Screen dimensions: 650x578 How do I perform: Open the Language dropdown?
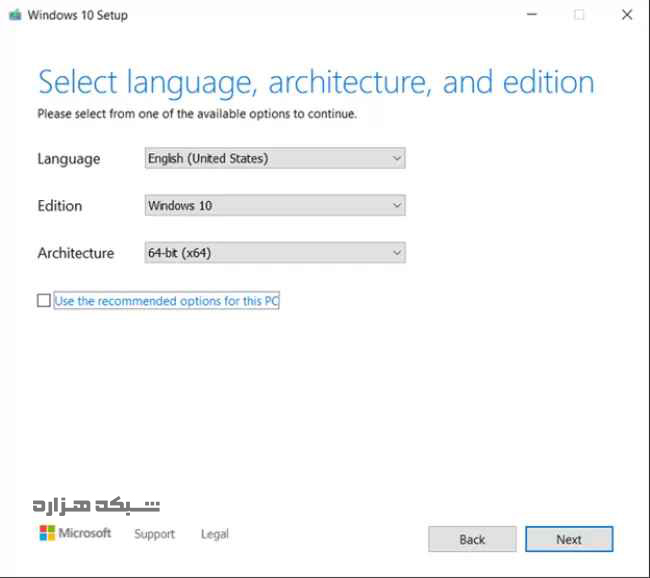coord(275,158)
